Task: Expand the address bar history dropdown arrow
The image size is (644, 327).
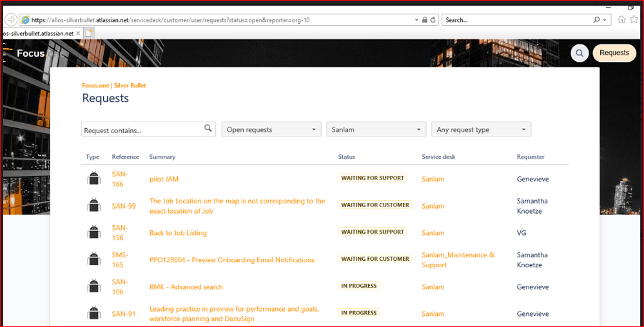Action: coord(416,20)
